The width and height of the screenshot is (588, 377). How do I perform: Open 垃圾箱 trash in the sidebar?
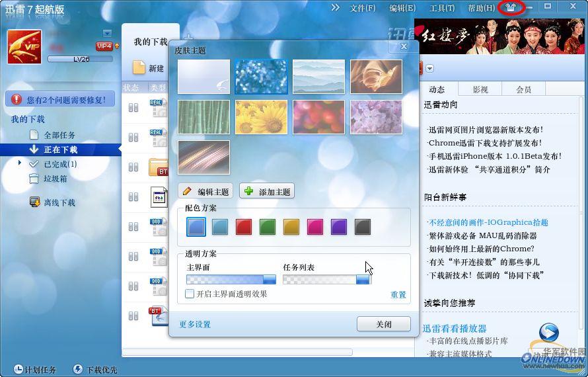pyautogui.click(x=55, y=179)
